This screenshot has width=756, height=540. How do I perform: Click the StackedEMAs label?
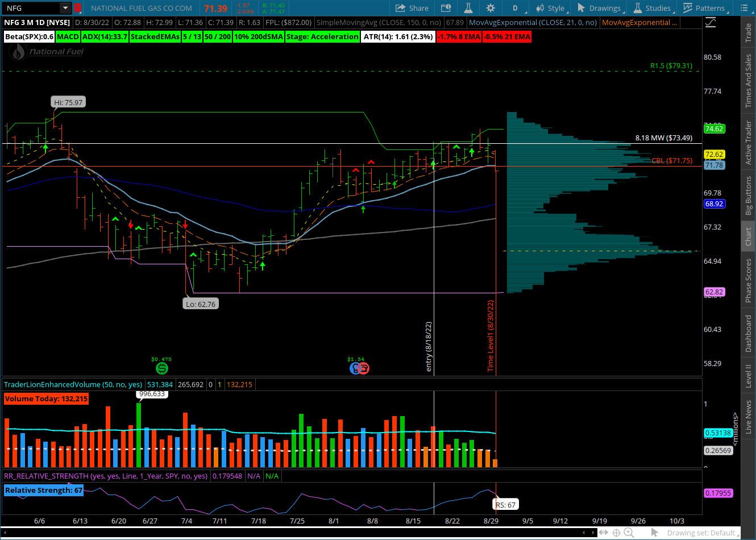click(155, 36)
